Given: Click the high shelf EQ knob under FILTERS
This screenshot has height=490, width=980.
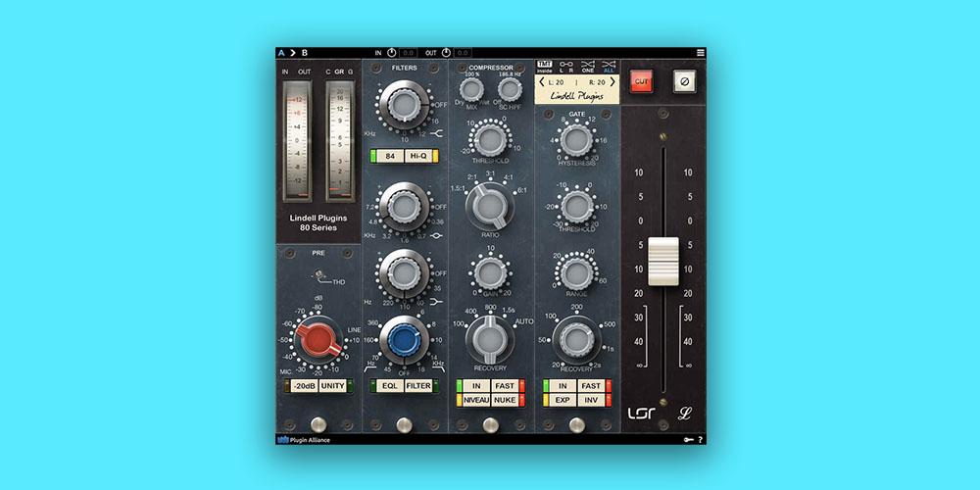Looking at the screenshot, I should (405, 105).
